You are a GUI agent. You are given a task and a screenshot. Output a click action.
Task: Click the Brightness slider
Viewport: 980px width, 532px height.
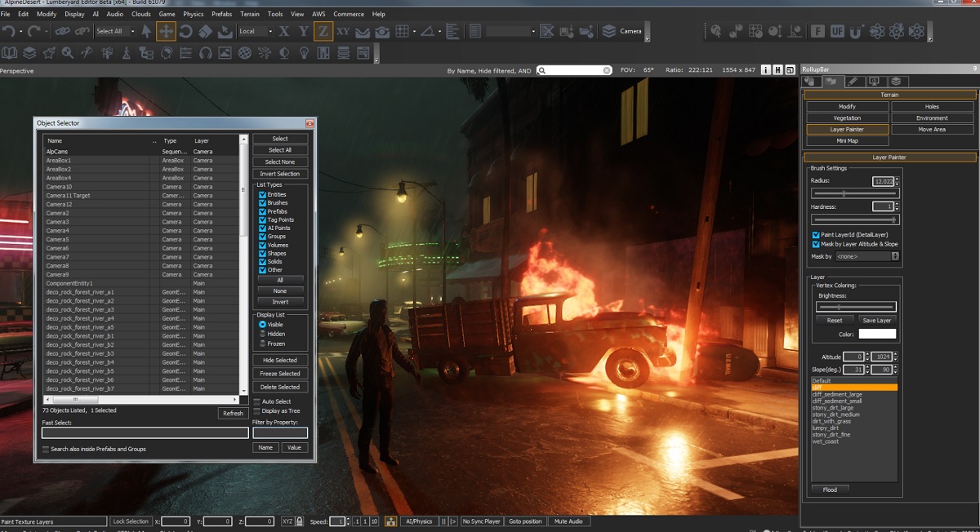856,307
